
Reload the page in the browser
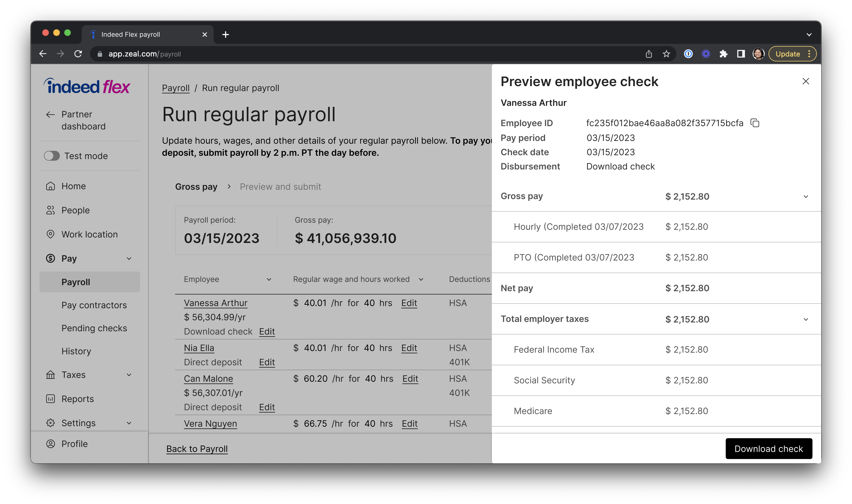click(78, 54)
